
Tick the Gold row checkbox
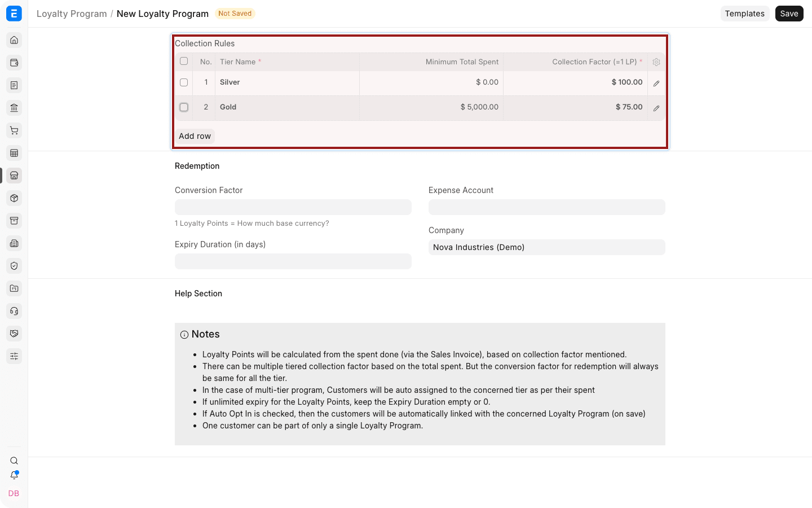(x=184, y=107)
